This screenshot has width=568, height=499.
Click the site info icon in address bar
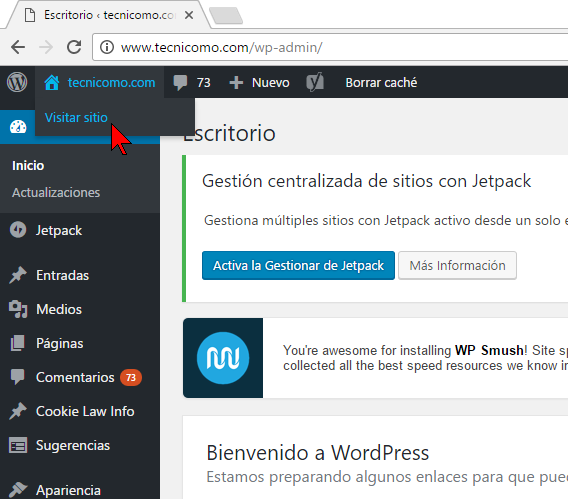tap(107, 47)
